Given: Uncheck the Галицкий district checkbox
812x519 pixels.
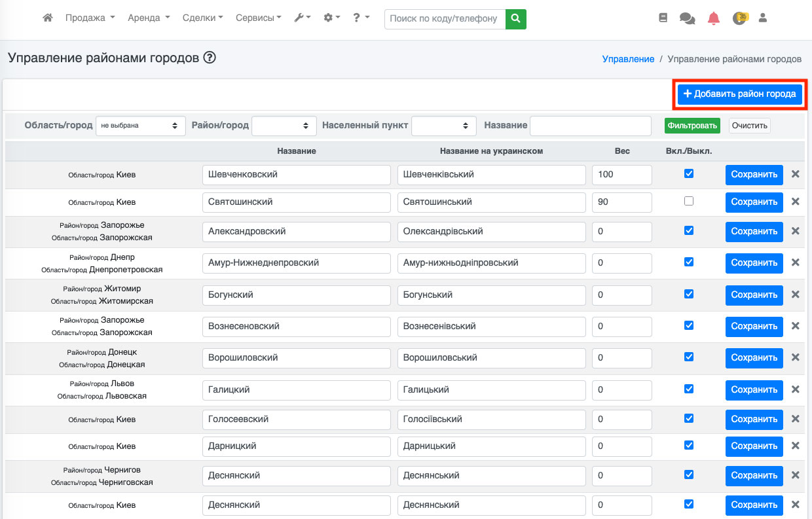Looking at the screenshot, I should coord(688,389).
